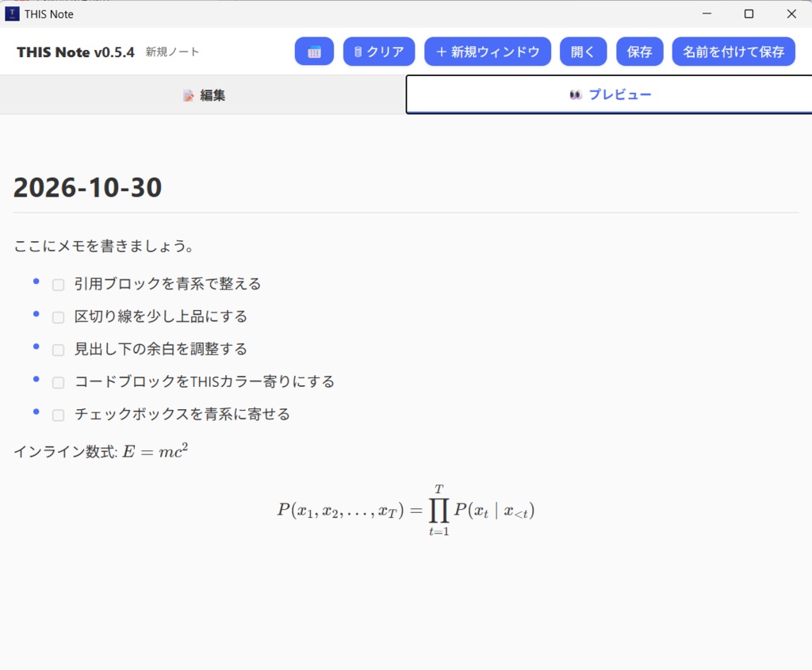Tick 見出し下の余白を調整する checkbox
This screenshot has width=812, height=670.
click(58, 350)
